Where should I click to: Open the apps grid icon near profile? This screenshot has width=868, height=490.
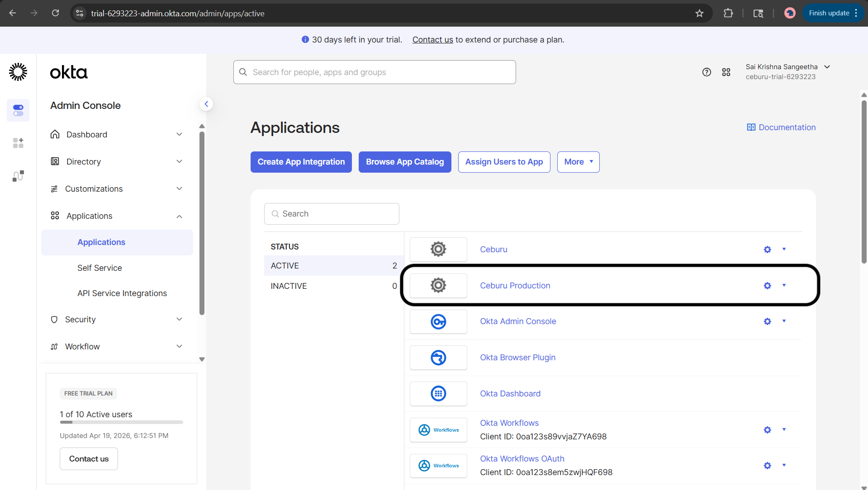tap(726, 72)
